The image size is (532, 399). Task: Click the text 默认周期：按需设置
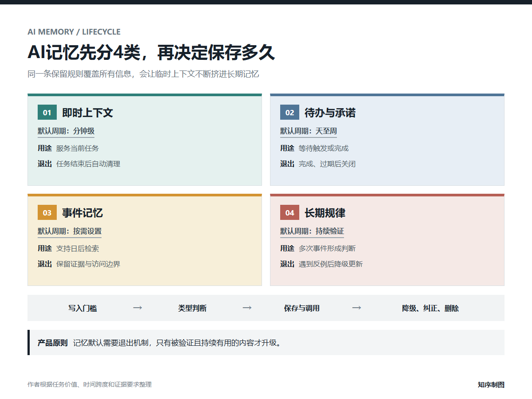pos(70,231)
